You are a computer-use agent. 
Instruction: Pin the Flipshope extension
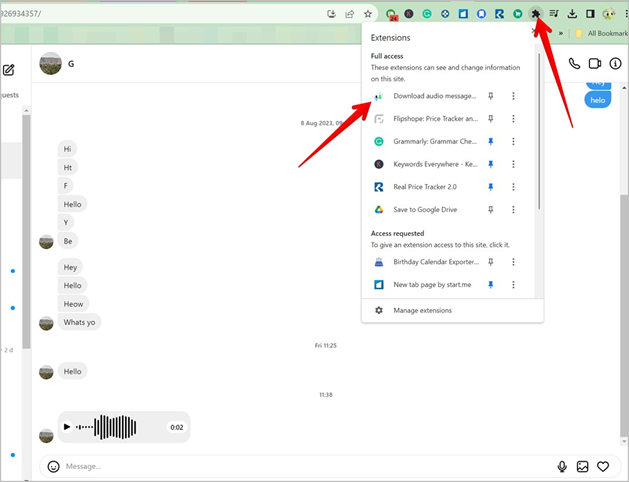490,119
